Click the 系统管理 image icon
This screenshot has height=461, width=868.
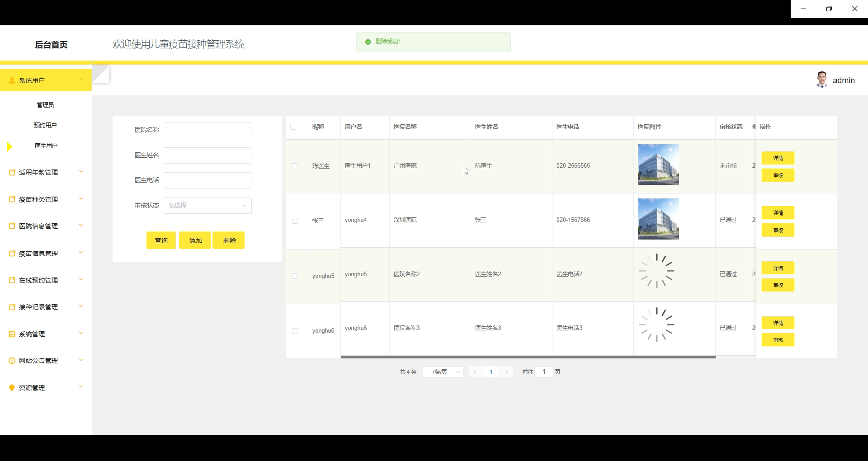click(x=12, y=334)
